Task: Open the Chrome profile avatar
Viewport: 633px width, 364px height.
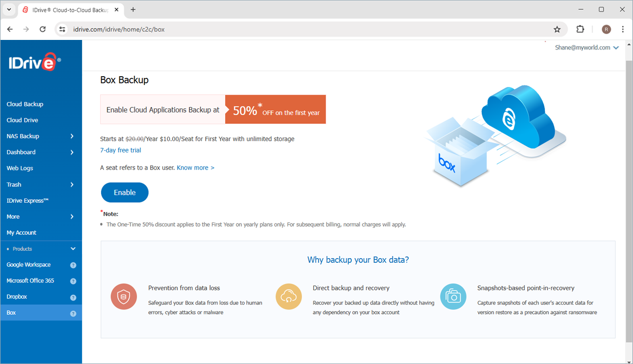Action: 606,30
